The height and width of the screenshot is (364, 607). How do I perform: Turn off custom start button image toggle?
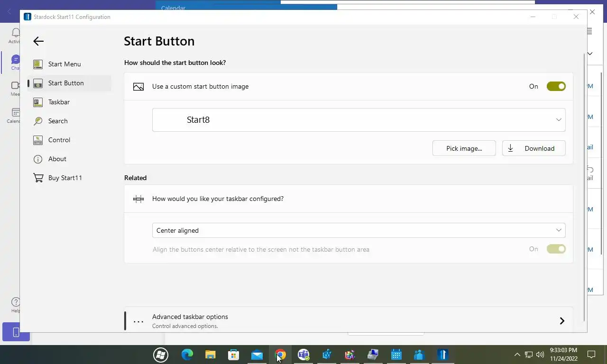[556, 86]
